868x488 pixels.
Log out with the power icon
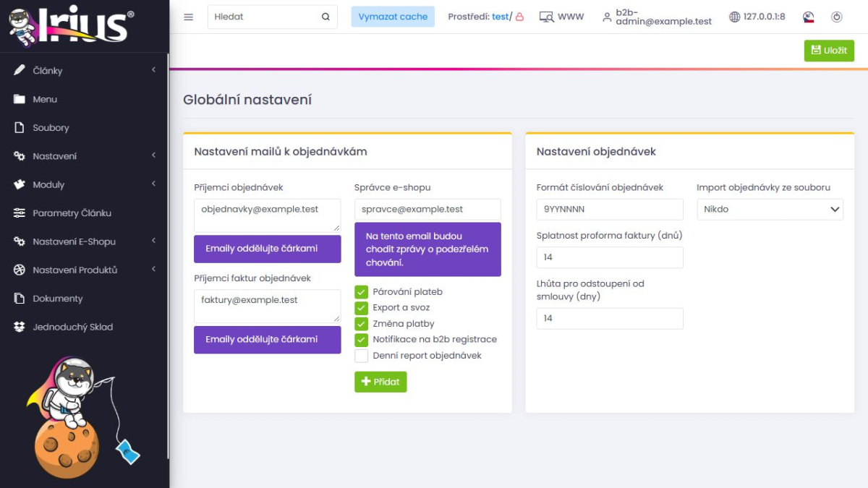tap(837, 17)
